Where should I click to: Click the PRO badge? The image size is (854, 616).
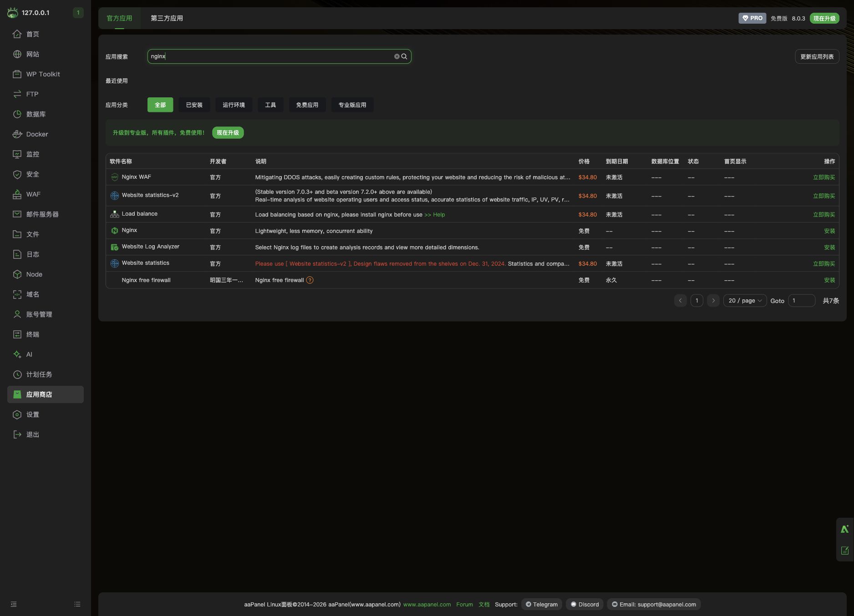(752, 18)
